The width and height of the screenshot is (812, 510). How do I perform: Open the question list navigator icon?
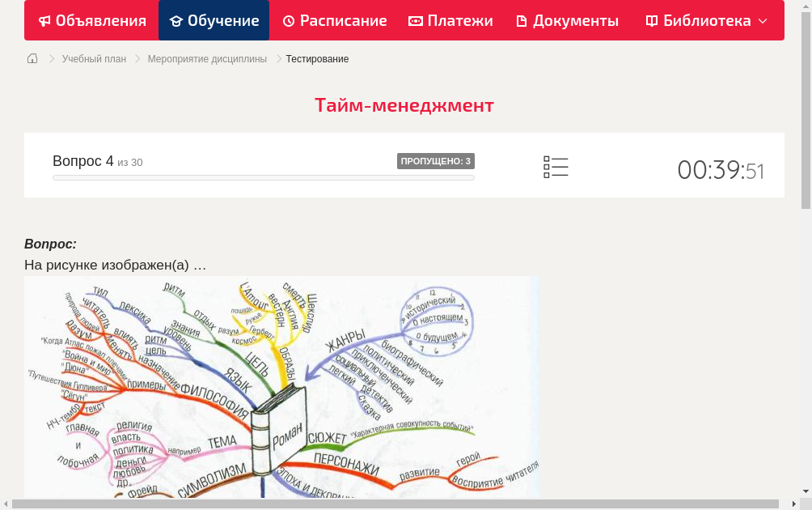[x=556, y=166]
